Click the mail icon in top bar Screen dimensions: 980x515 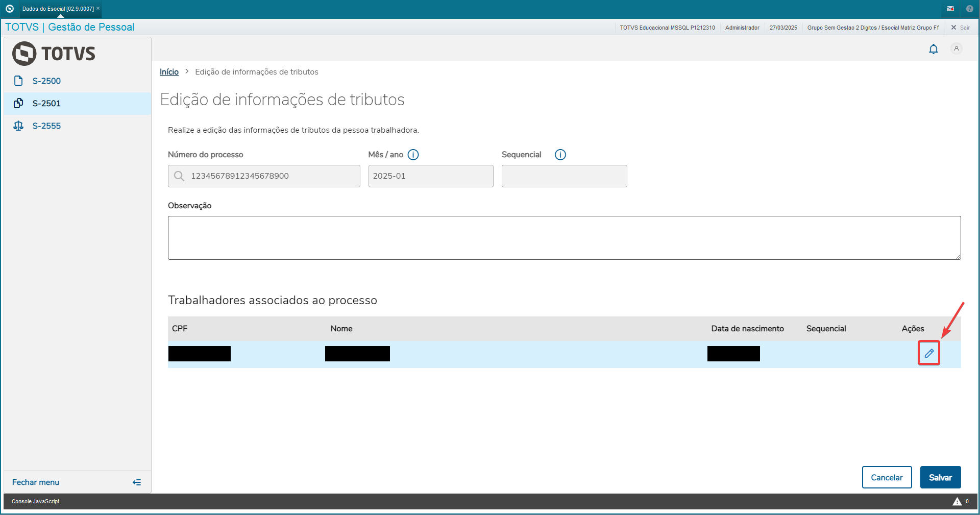[950, 9]
